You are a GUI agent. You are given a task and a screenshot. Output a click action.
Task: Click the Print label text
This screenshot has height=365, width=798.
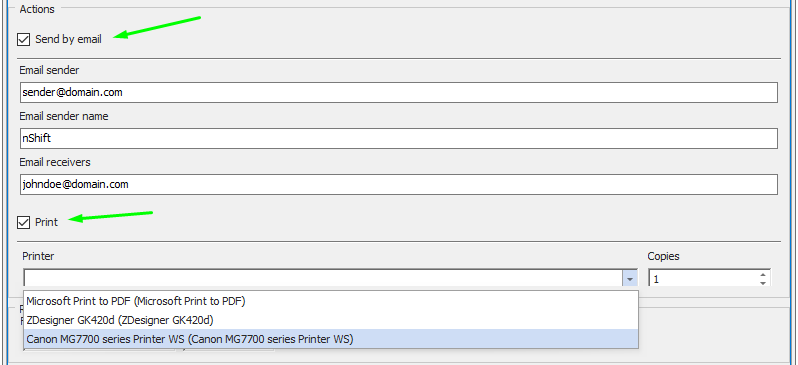pyautogui.click(x=46, y=222)
